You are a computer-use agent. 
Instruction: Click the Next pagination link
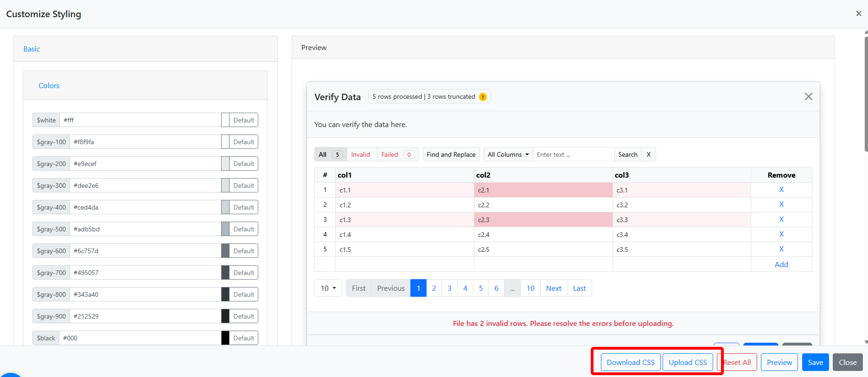(554, 288)
